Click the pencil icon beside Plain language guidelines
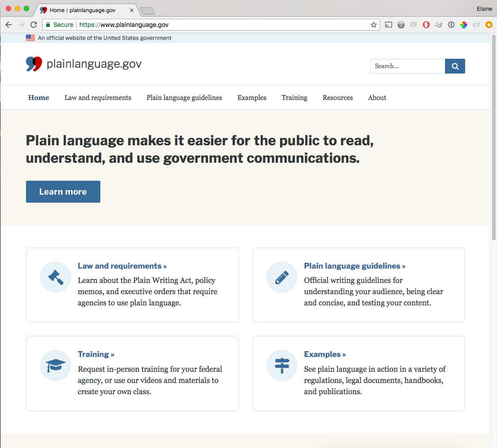 pos(281,277)
